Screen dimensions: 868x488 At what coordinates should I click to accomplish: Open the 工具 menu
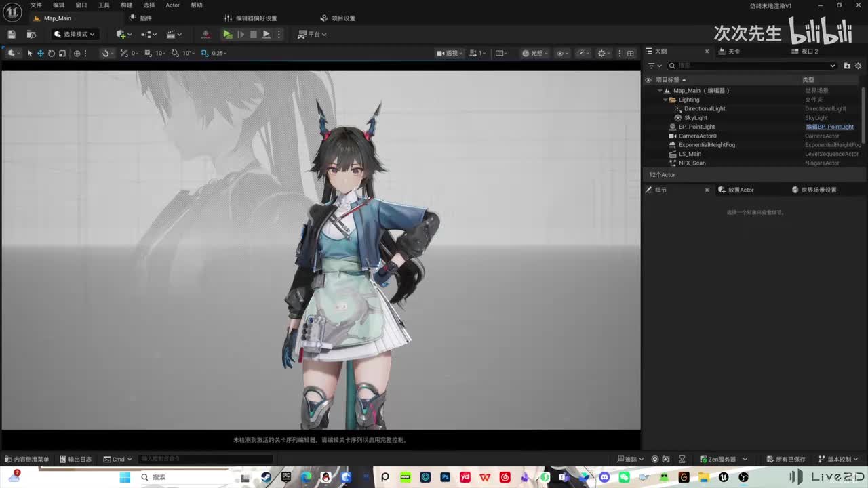tap(104, 5)
